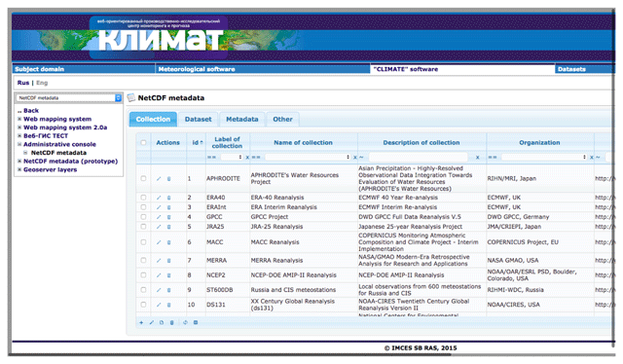Viewport: 623px width, 364px height.
Task: Switch to the Dataset tab
Action: pyautogui.click(x=198, y=119)
